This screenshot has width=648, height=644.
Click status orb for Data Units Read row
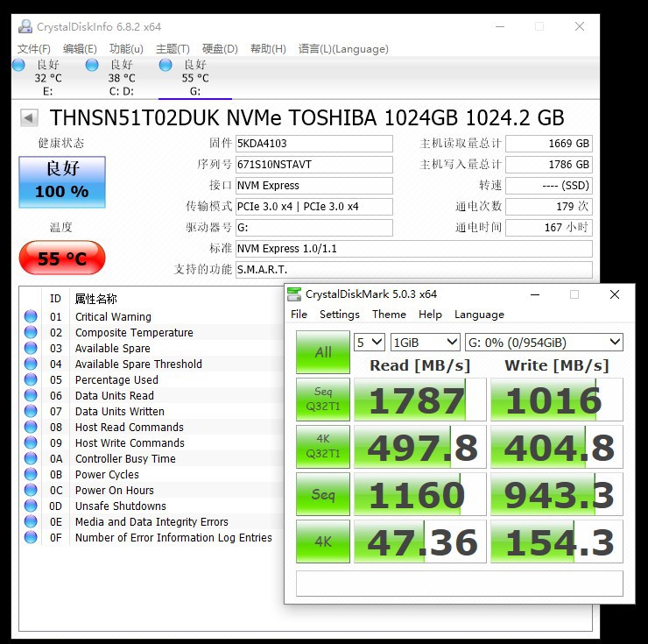[31, 395]
